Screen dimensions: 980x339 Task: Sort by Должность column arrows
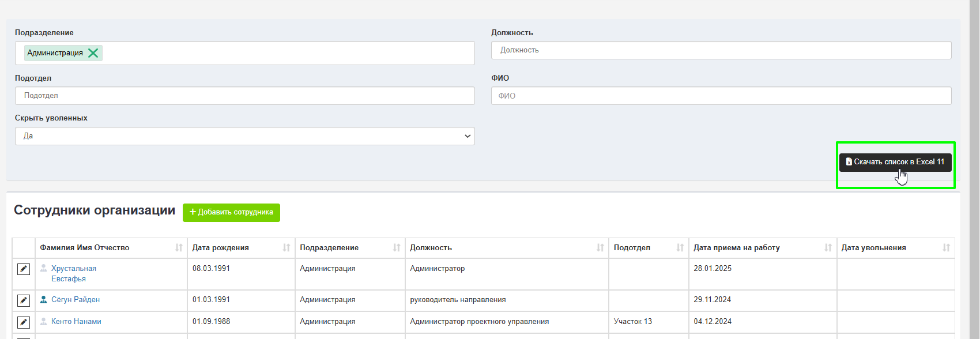click(600, 248)
